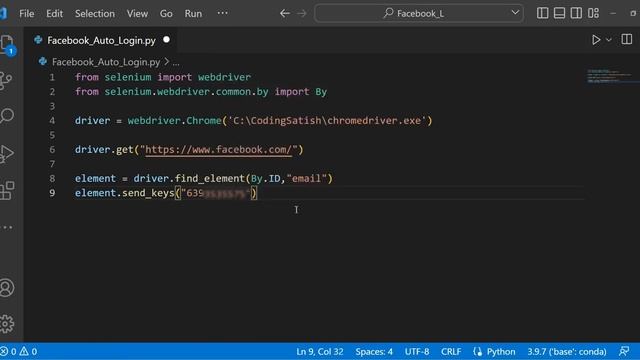Open the Run menu
The image size is (640, 360).
(x=193, y=13)
